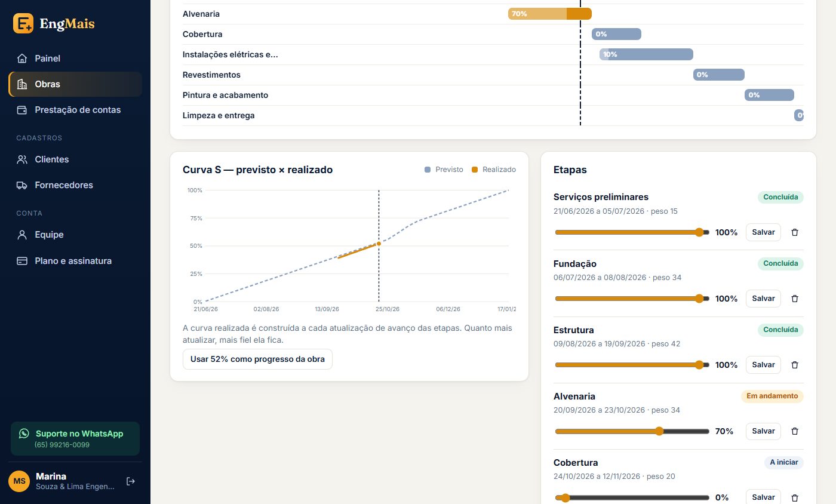Click Usar 52% como progresso da obra

(x=257, y=359)
